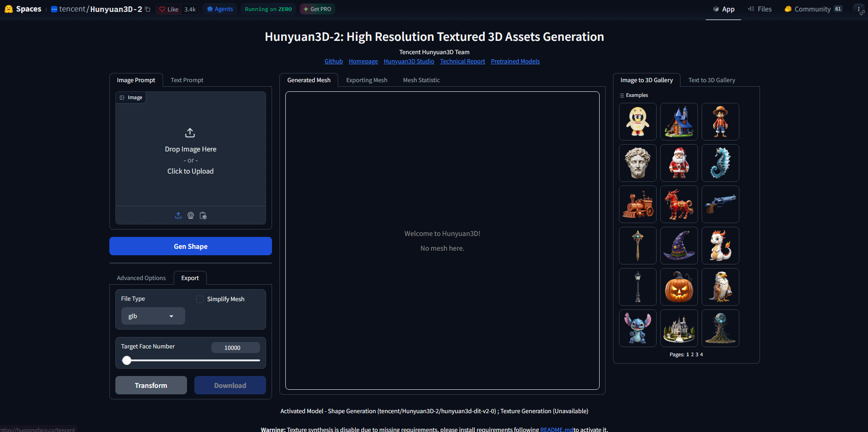868x432 pixels.
Task: Select the marble bust example thumbnail
Action: (638, 163)
